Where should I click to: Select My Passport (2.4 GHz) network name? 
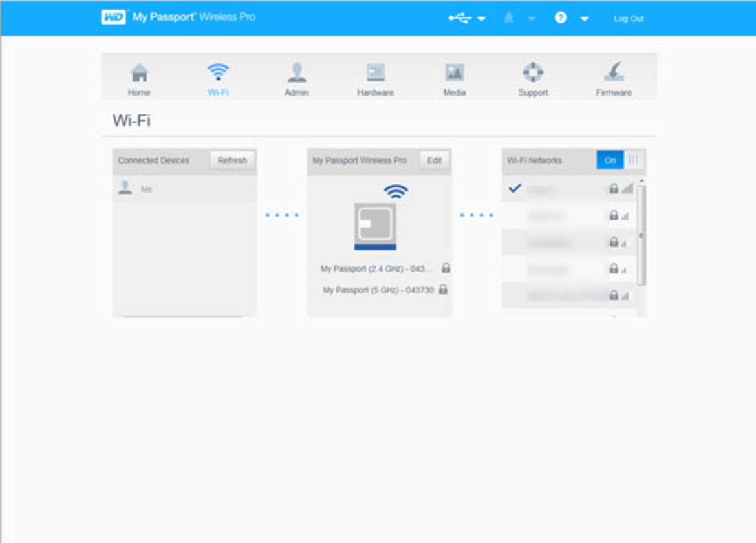[376, 268]
